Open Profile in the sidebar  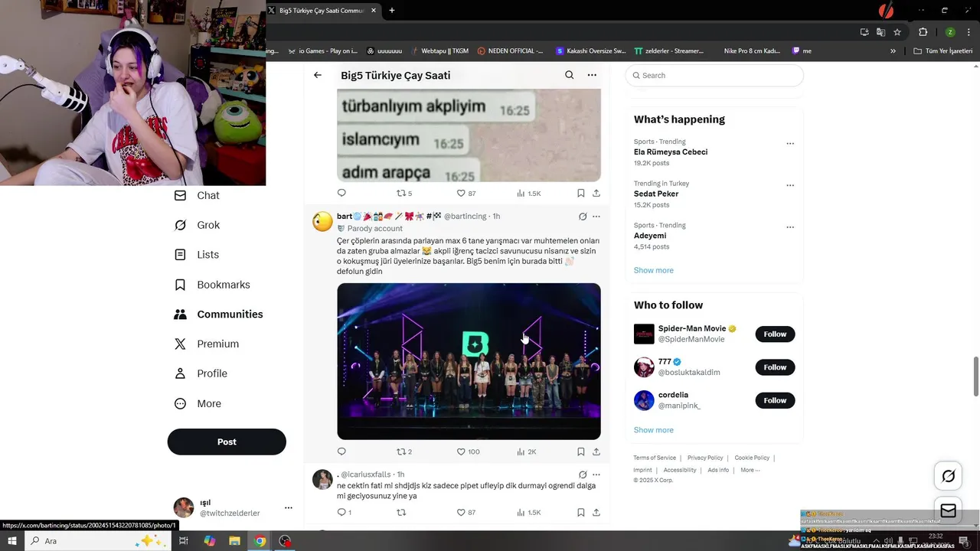tap(201, 373)
